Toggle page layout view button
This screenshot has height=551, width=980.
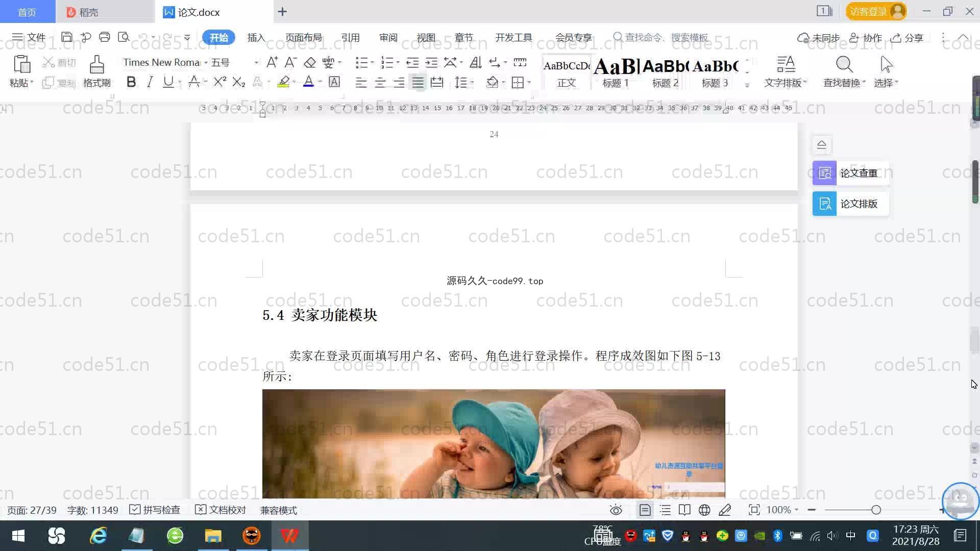pyautogui.click(x=645, y=510)
